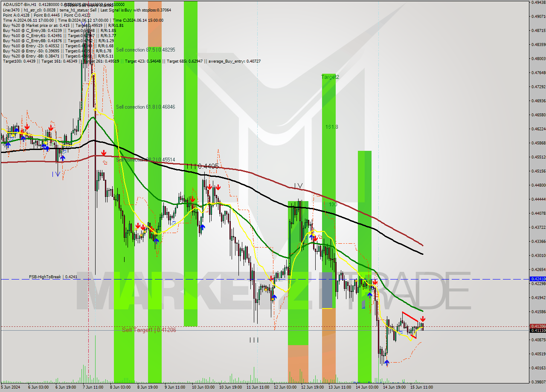This screenshot has width=546, height=392.
Task: Select the Target2 label on green bar
Action: (x=330, y=77)
